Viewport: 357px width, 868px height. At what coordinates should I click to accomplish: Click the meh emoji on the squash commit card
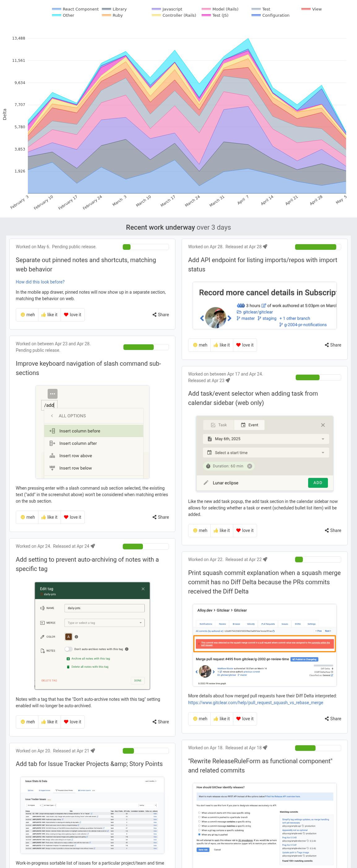[x=195, y=719]
